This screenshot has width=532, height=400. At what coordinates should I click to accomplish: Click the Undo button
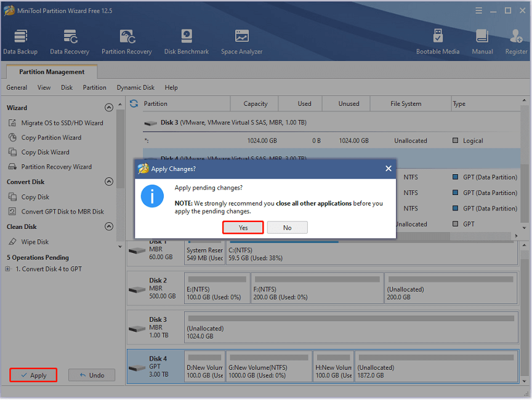coord(92,375)
